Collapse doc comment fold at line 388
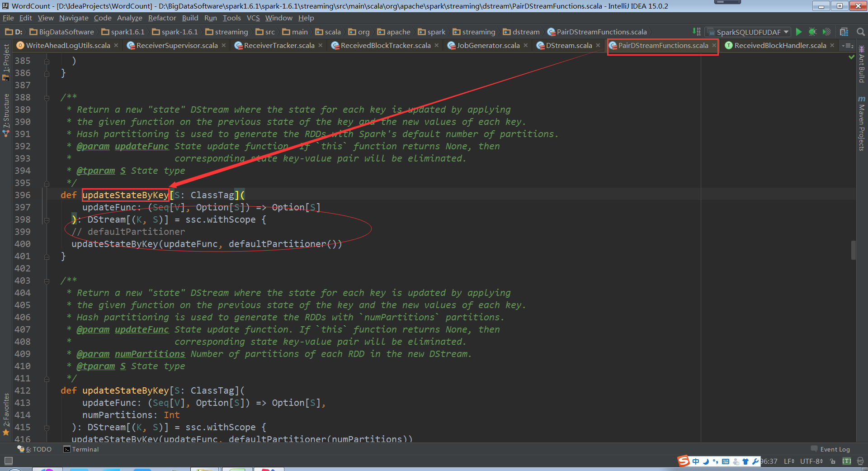Viewport: 868px width, 471px height. point(47,97)
